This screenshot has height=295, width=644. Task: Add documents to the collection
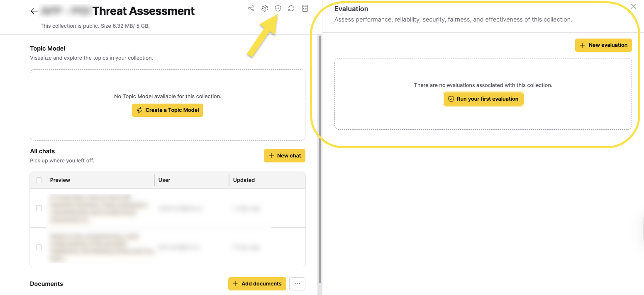(257, 284)
